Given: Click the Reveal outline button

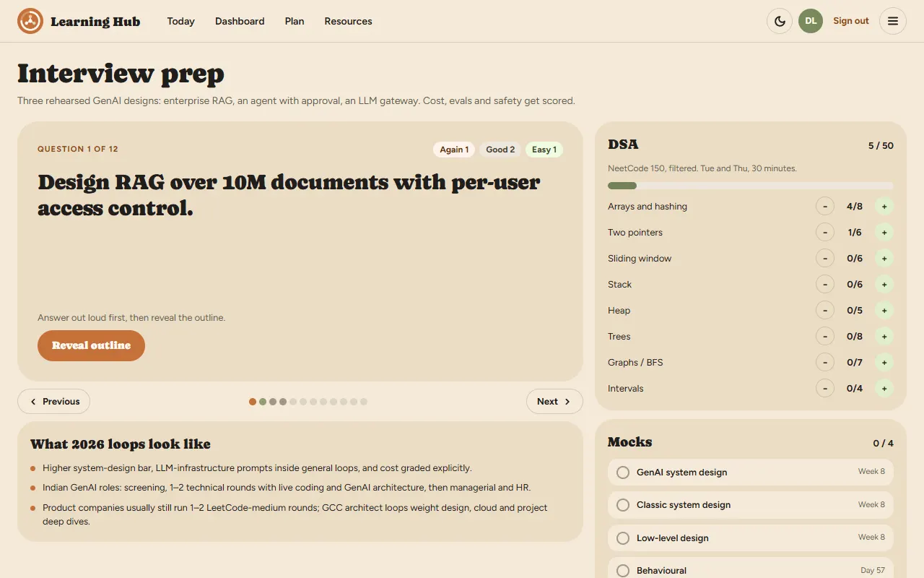Looking at the screenshot, I should [91, 345].
